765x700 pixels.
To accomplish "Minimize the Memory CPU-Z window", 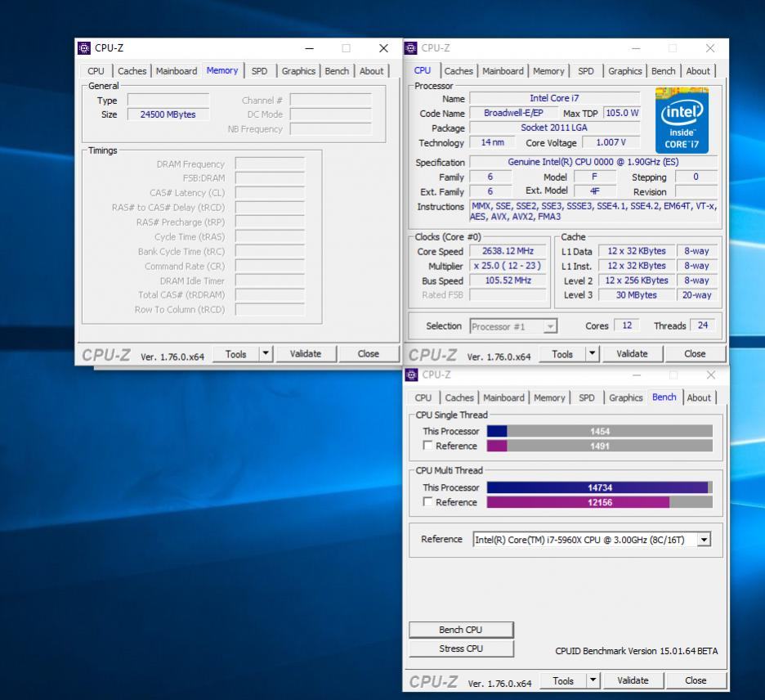I will [309, 48].
